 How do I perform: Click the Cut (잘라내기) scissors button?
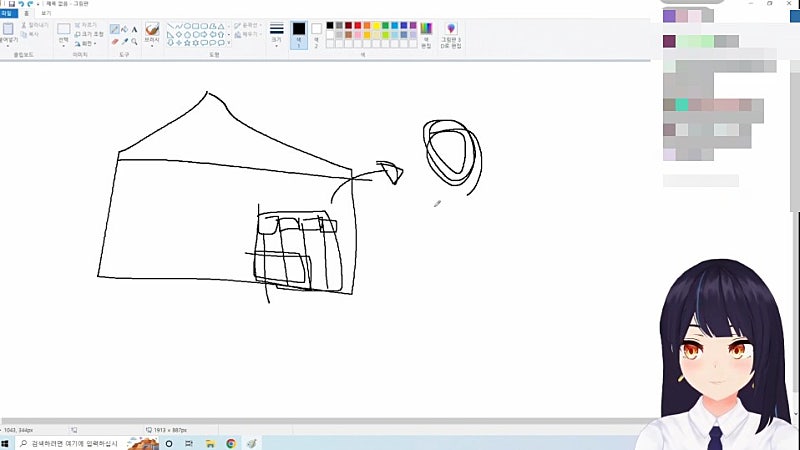pos(35,25)
